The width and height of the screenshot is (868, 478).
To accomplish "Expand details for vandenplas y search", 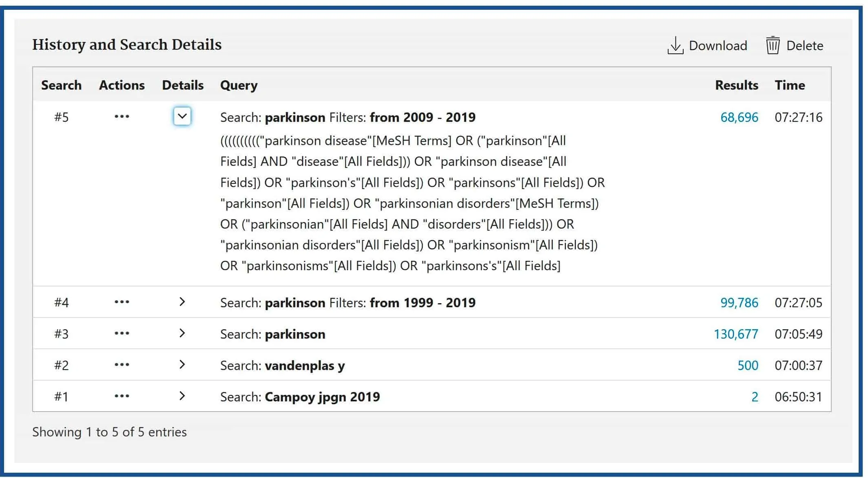I will pyautogui.click(x=182, y=365).
